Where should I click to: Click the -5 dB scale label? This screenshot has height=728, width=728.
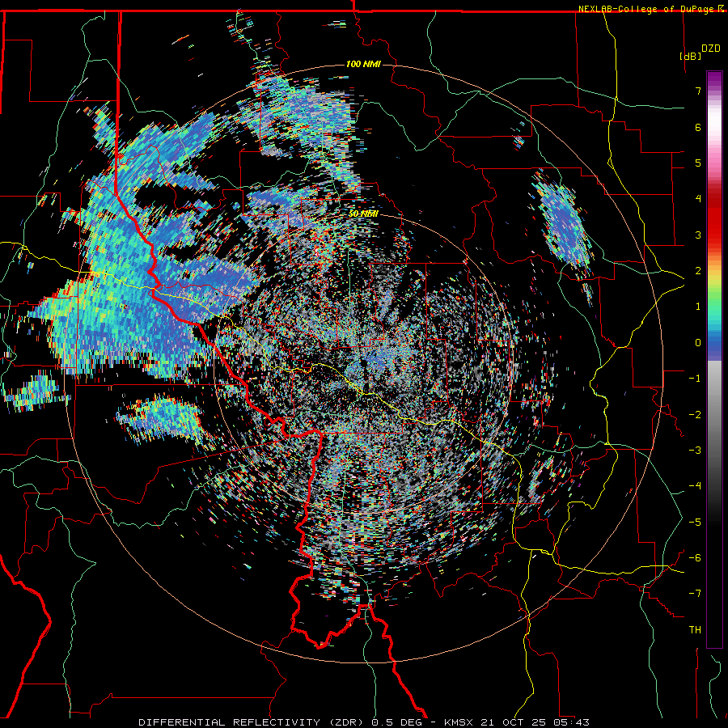coord(695,523)
